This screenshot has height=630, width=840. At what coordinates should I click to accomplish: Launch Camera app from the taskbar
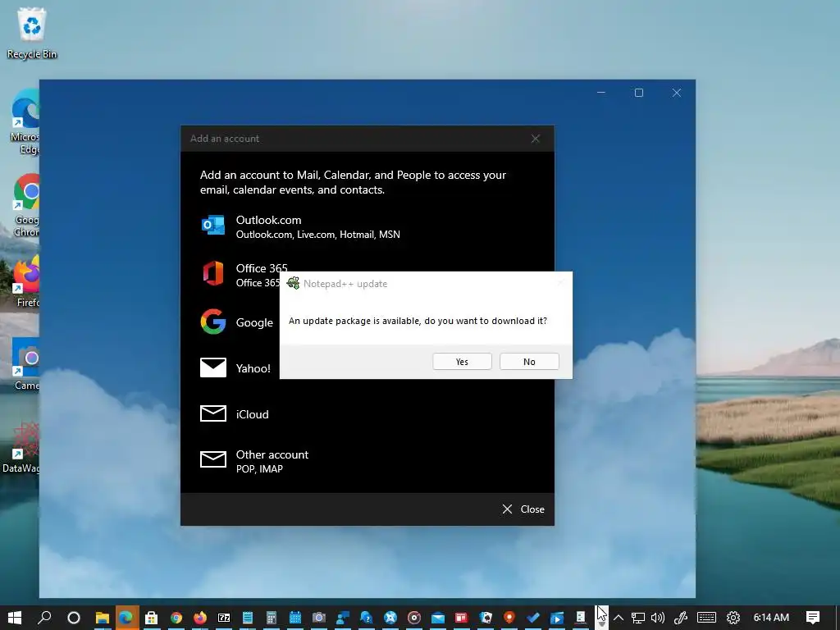tap(319, 618)
